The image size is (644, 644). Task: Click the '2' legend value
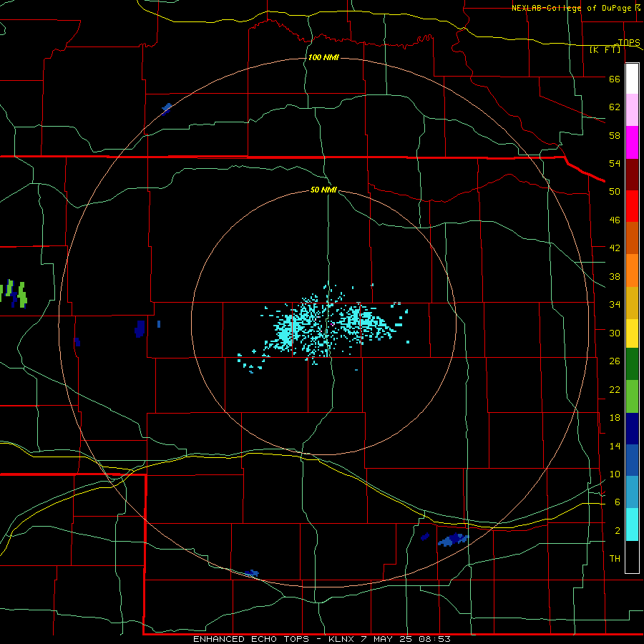pyautogui.click(x=618, y=531)
